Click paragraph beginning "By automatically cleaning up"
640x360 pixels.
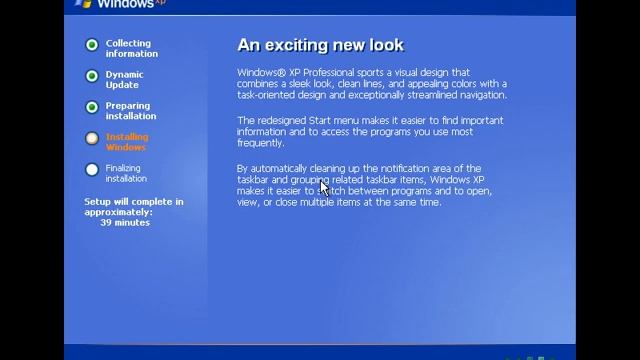coord(364,185)
